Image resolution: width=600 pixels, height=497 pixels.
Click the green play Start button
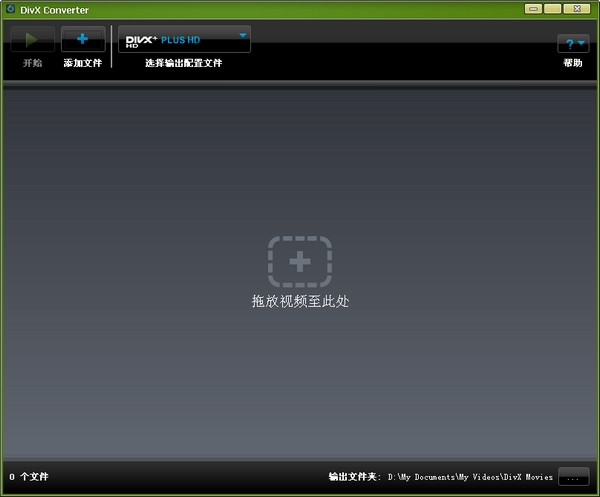(x=32, y=39)
